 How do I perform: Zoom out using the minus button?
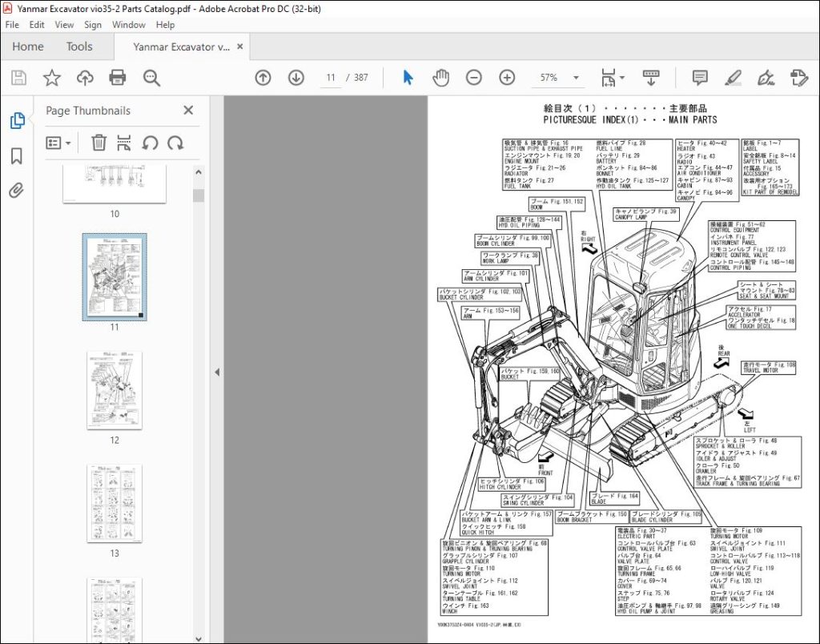[473, 78]
